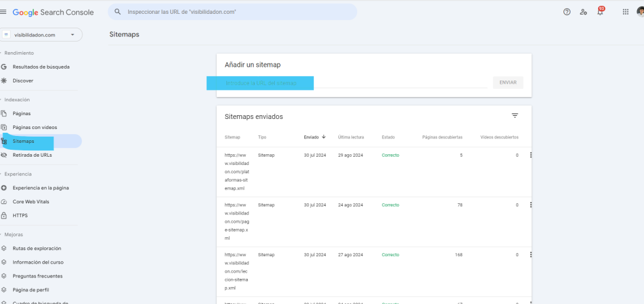Viewport: 644px width, 304px height.
Task: Go to Core Web Vitals report
Action: (x=31, y=201)
